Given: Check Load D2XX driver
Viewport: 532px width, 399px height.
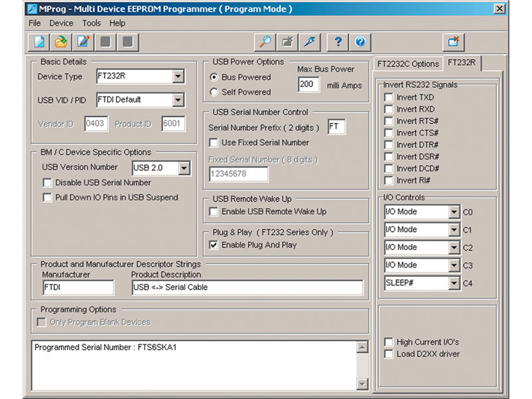Looking at the screenshot, I should point(388,354).
